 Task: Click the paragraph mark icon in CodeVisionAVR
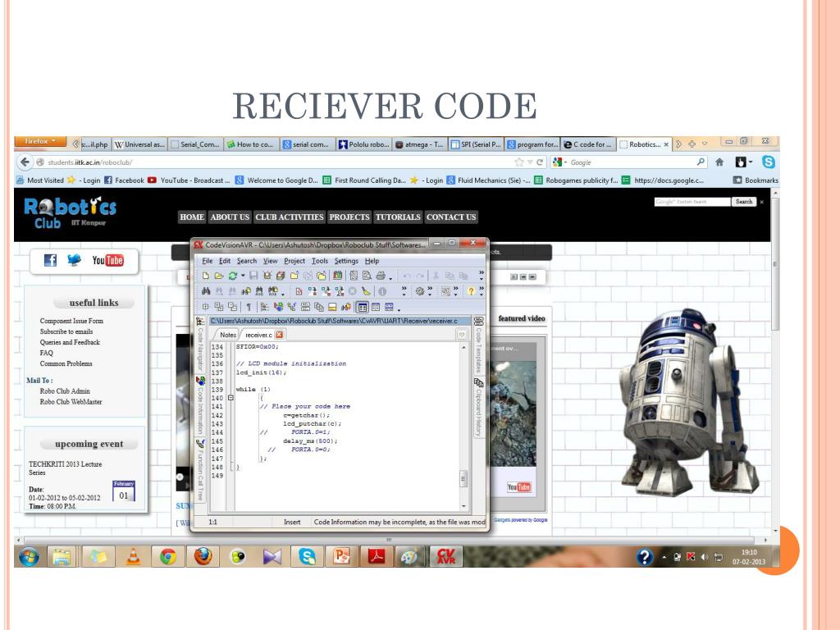(249, 307)
